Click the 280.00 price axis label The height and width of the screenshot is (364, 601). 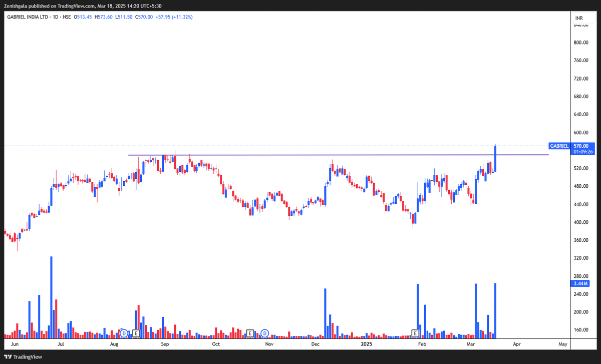point(581,276)
